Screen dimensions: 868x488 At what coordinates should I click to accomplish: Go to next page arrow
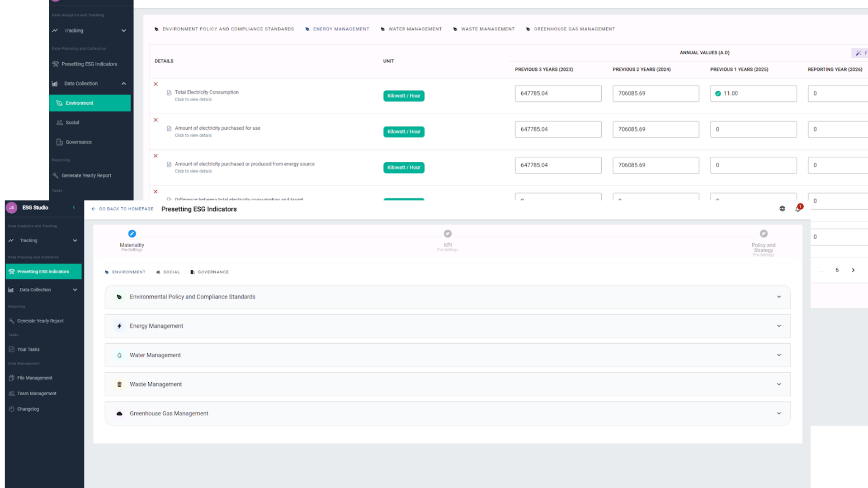pos(853,270)
